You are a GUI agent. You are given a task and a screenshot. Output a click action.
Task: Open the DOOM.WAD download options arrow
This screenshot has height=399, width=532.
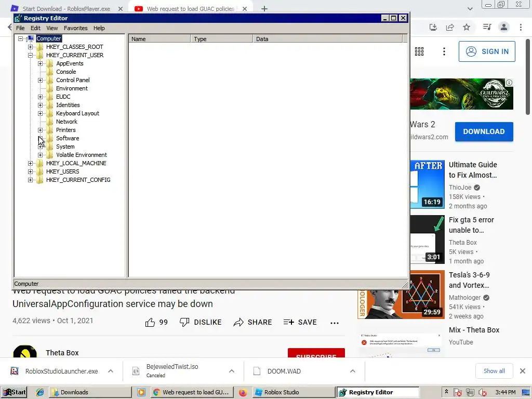pyautogui.click(x=353, y=371)
